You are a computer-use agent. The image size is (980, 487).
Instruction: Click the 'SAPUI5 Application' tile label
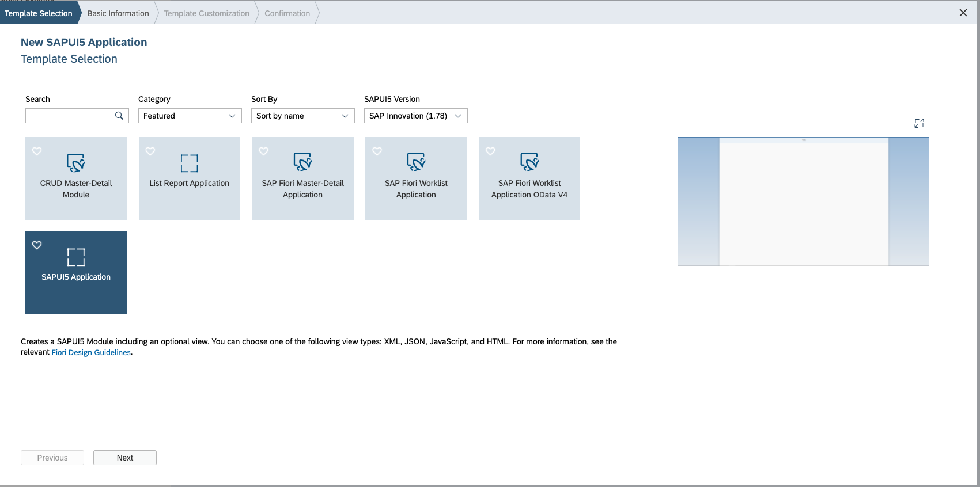click(76, 277)
